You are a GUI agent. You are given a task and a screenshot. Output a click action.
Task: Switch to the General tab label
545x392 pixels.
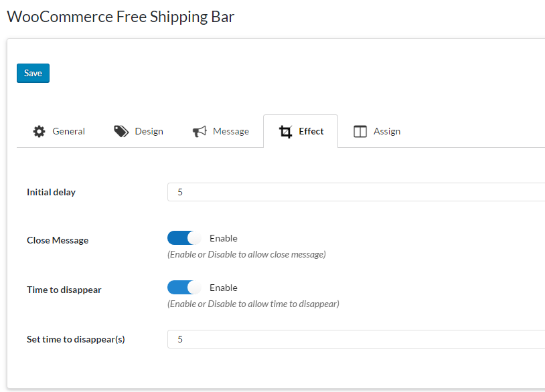(x=69, y=131)
